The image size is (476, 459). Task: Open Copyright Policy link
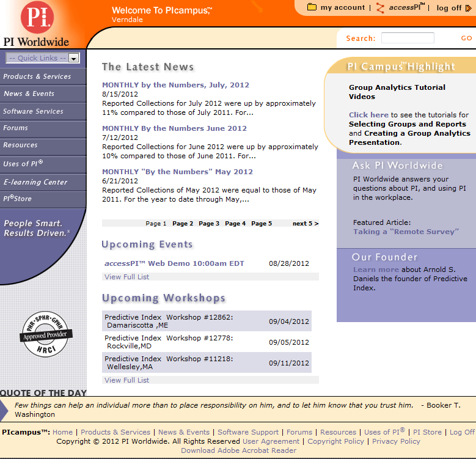click(x=335, y=441)
